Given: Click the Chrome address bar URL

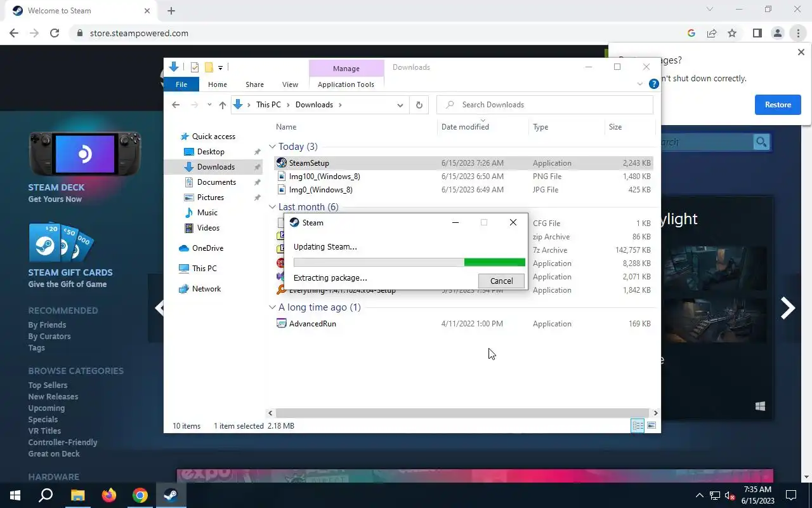Looking at the screenshot, I should click(x=139, y=33).
